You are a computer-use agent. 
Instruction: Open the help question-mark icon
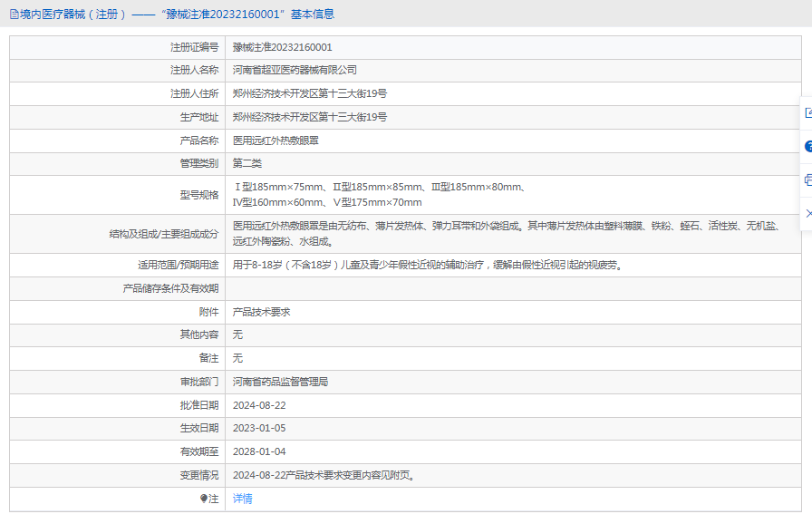tap(807, 146)
